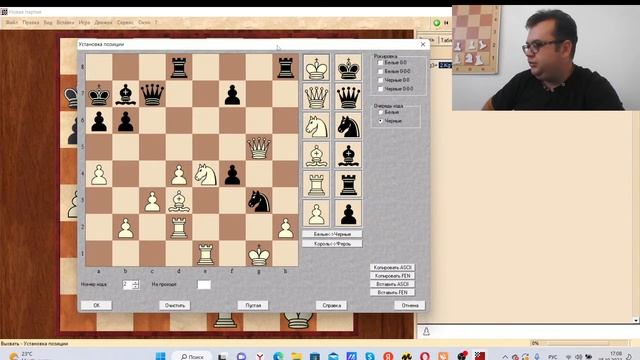Select the white knight piece in palette
Screen dimensions: 640x360
point(316,126)
